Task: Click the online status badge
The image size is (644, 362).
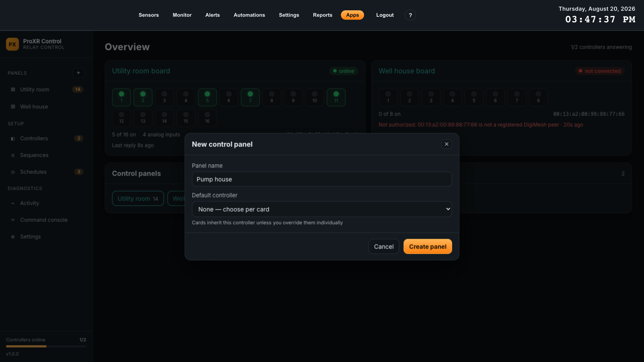Action: click(343, 71)
